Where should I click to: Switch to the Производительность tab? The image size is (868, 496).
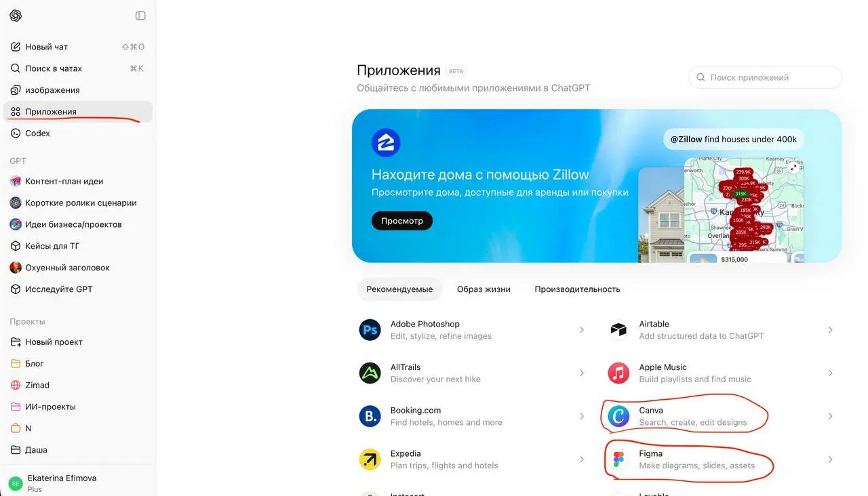tap(577, 289)
